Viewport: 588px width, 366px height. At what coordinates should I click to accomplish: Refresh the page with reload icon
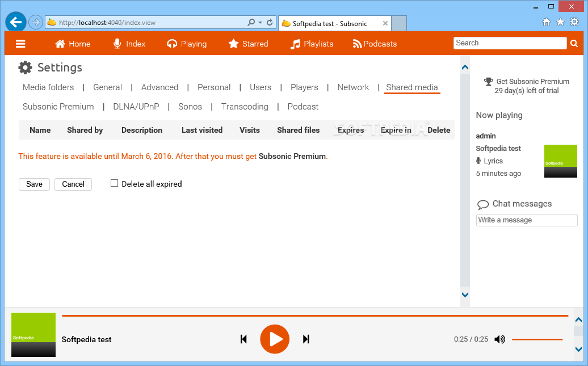[x=270, y=23]
